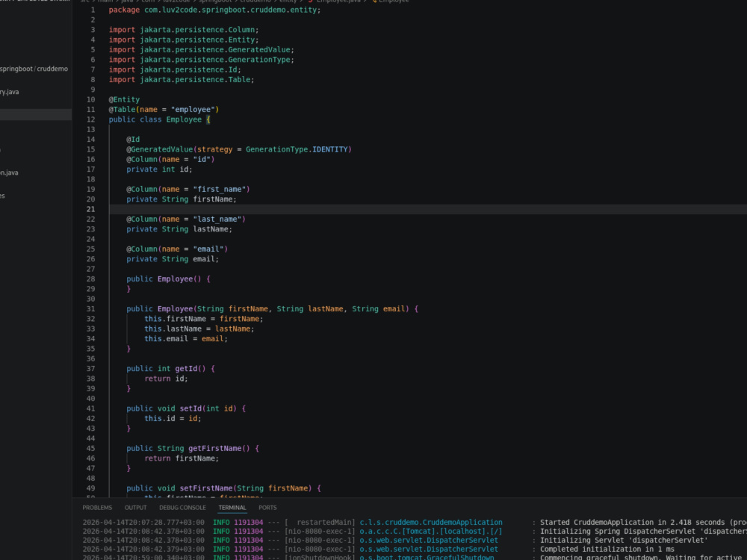
Task: Click 'c.l.s.cruddemo.CruddemoApplication' in terminal
Action: [431, 523]
